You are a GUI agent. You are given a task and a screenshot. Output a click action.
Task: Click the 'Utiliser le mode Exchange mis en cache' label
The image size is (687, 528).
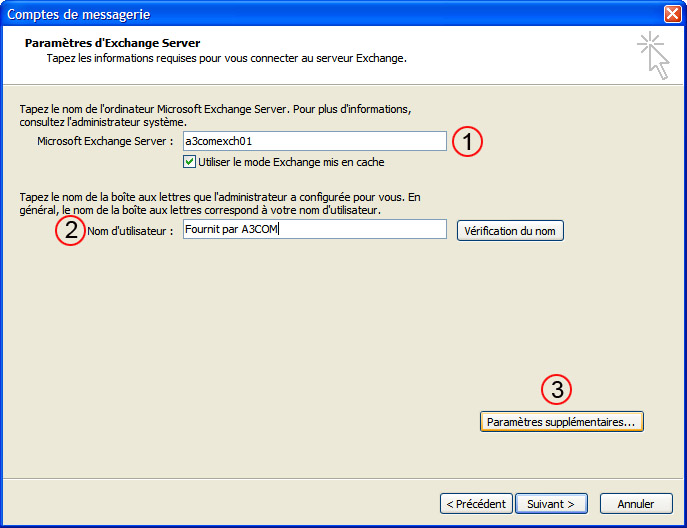click(291, 162)
